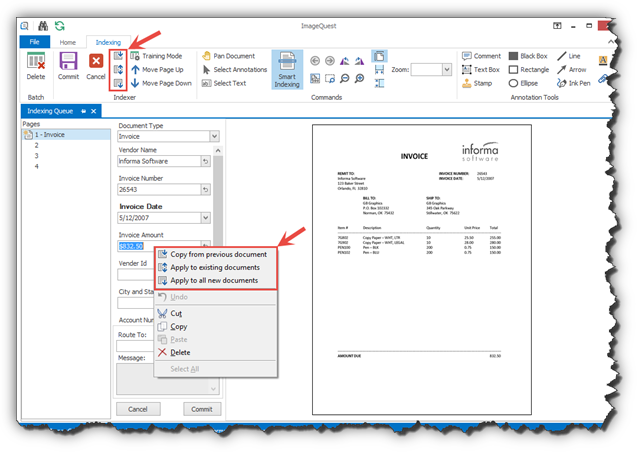The width and height of the screenshot is (637, 452).
Task: Go to next page with right arrow
Action: [330, 61]
